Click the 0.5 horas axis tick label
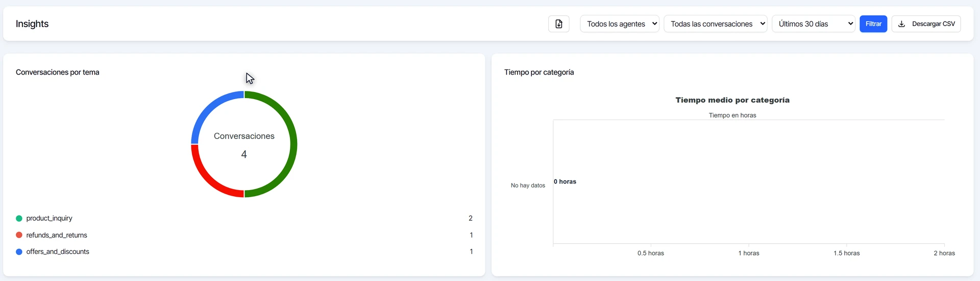The width and height of the screenshot is (980, 281). point(651,253)
